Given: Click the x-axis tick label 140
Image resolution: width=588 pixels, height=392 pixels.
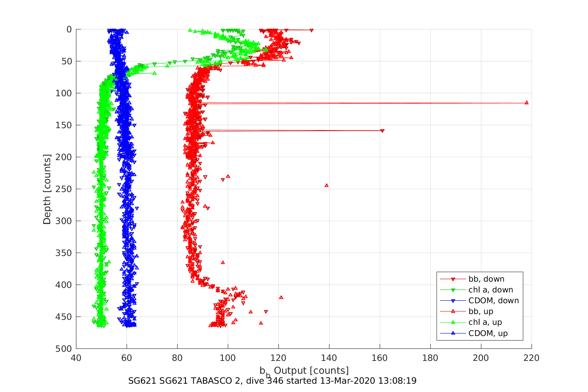Looking at the screenshot, I should tap(329, 358).
